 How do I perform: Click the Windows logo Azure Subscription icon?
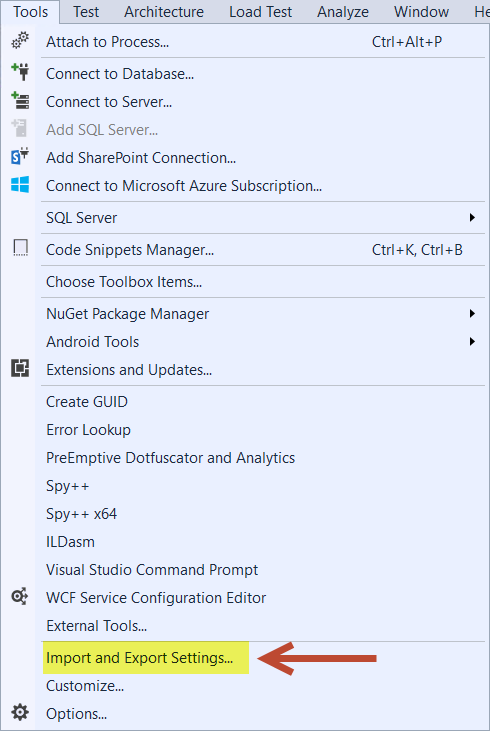point(20,185)
